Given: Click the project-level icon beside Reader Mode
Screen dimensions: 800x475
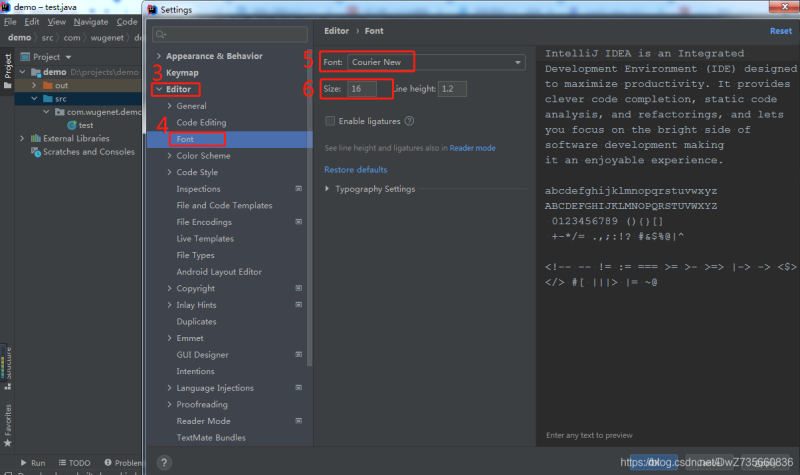Looking at the screenshot, I should (298, 421).
